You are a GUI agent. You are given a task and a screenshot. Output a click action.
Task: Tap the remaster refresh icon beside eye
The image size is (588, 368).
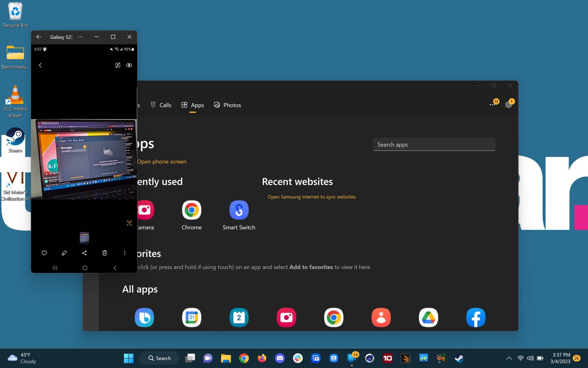tap(118, 65)
